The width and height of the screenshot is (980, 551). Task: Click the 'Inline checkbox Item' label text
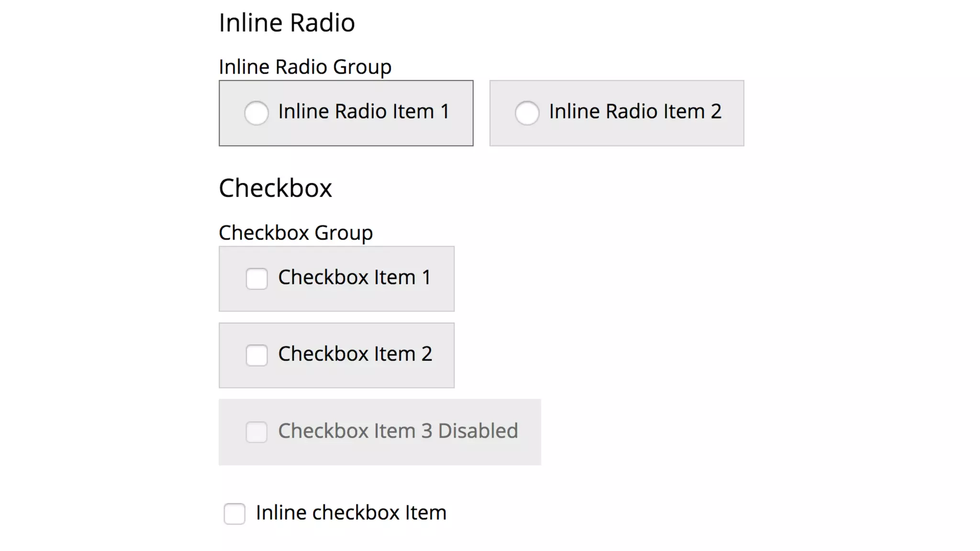351,513
